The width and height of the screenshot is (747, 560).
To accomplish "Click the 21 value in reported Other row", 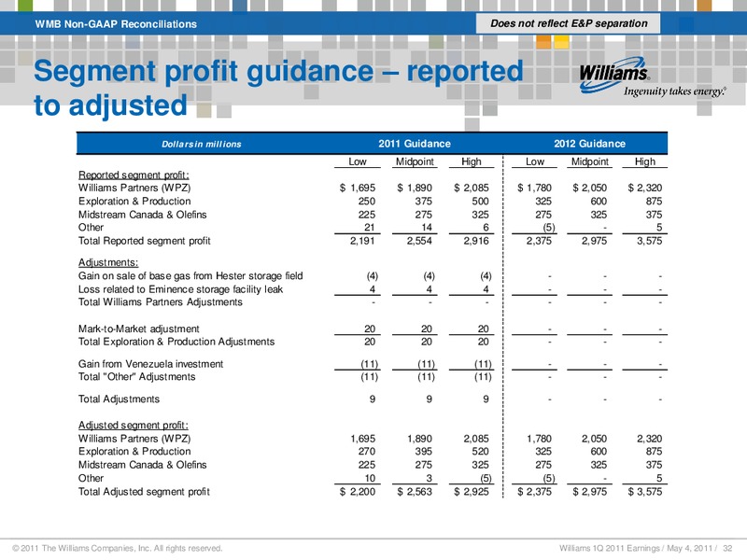I will [x=369, y=228].
